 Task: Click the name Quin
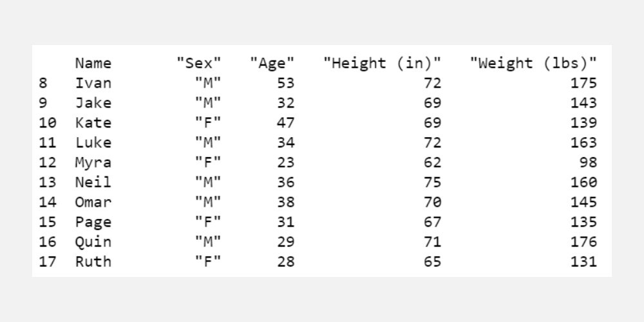(x=93, y=242)
